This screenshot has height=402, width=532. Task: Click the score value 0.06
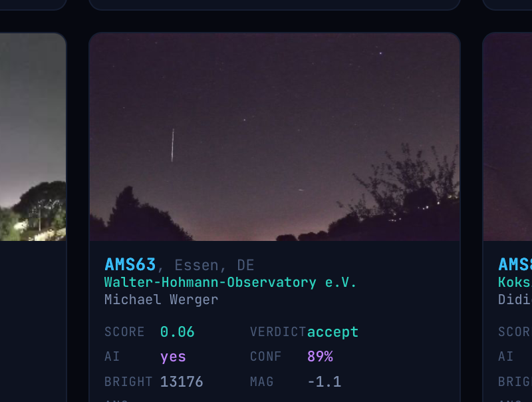(177, 332)
